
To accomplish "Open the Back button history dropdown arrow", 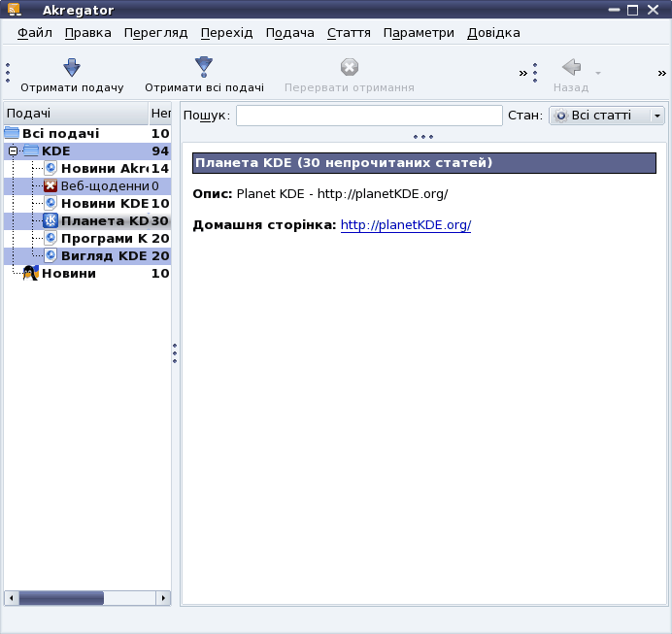I will [598, 73].
